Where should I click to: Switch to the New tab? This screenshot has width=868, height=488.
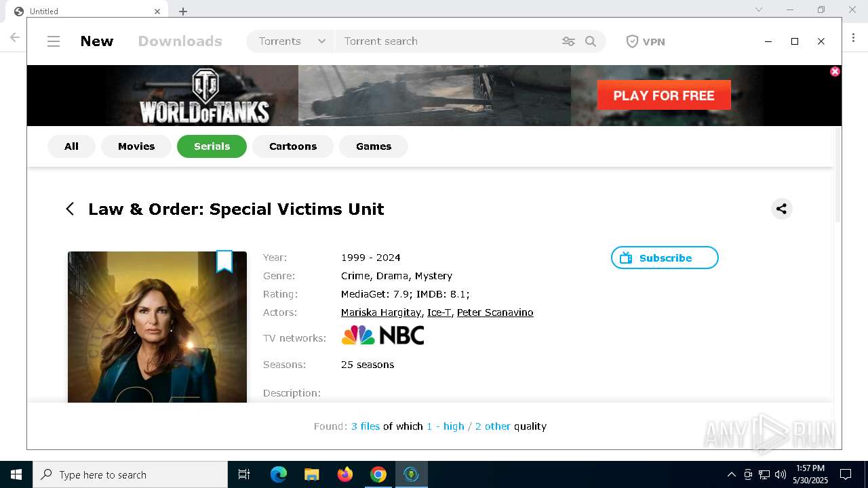coord(97,41)
